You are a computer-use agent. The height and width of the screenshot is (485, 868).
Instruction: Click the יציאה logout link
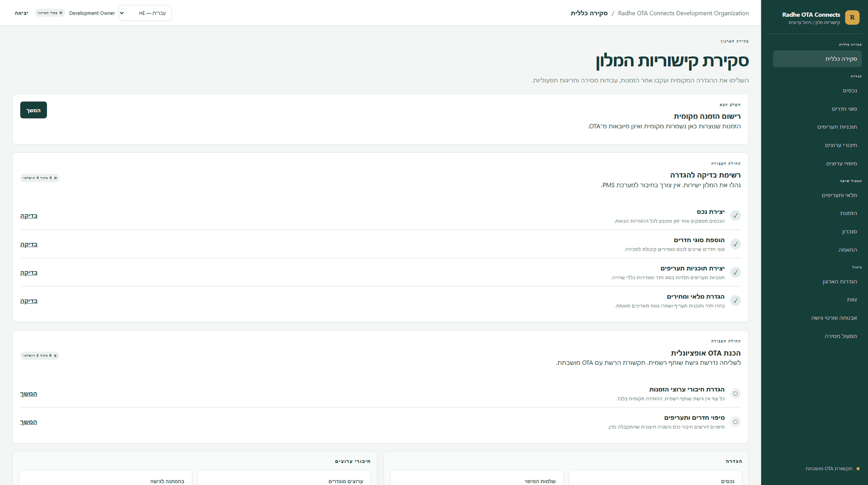click(x=21, y=13)
